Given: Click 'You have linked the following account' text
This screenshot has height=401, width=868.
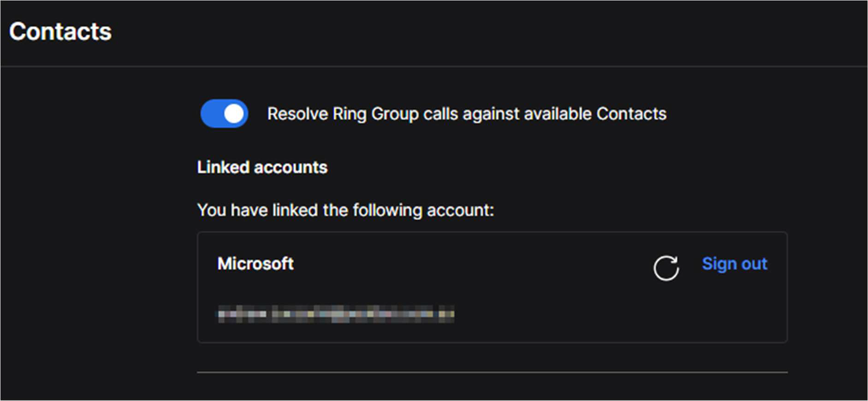Looking at the screenshot, I should [x=345, y=210].
